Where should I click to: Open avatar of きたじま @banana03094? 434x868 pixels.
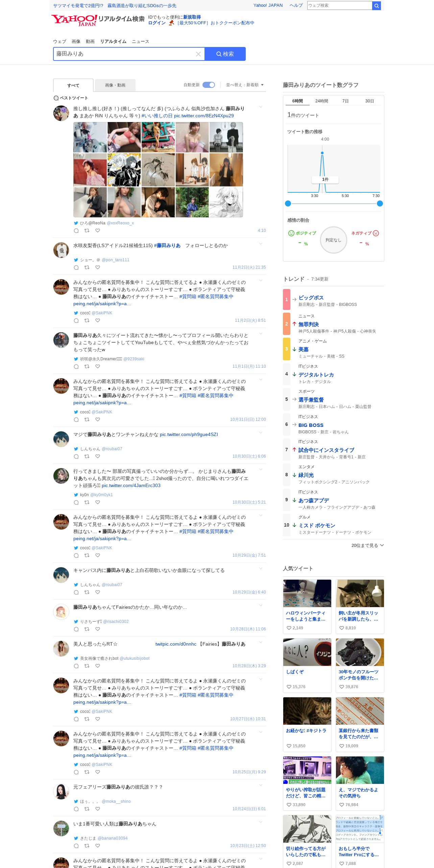click(x=61, y=828)
